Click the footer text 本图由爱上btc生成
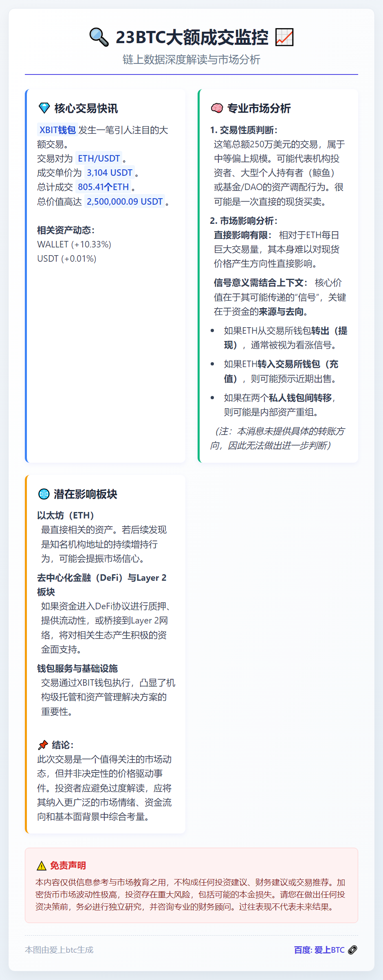 59,950
